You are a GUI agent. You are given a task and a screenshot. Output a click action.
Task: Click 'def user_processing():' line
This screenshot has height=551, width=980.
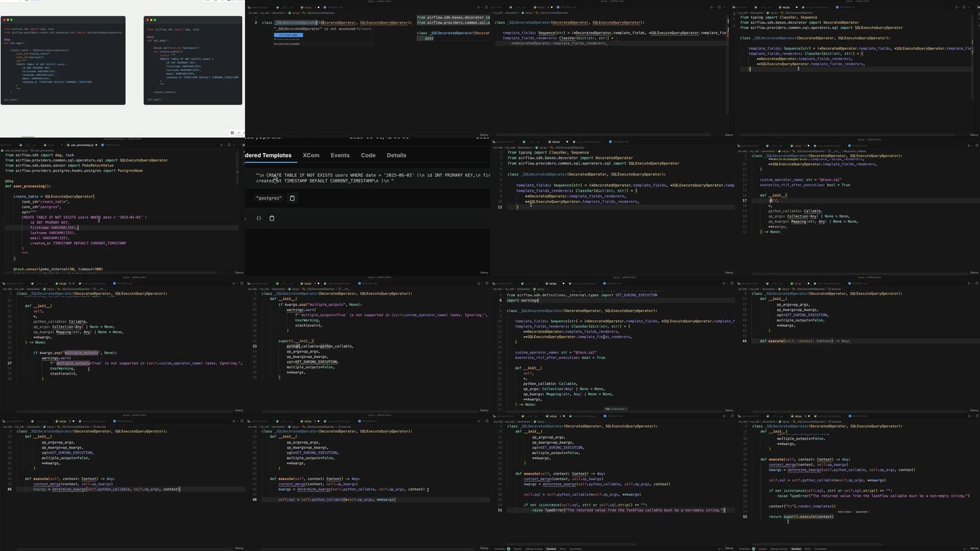[x=28, y=186]
